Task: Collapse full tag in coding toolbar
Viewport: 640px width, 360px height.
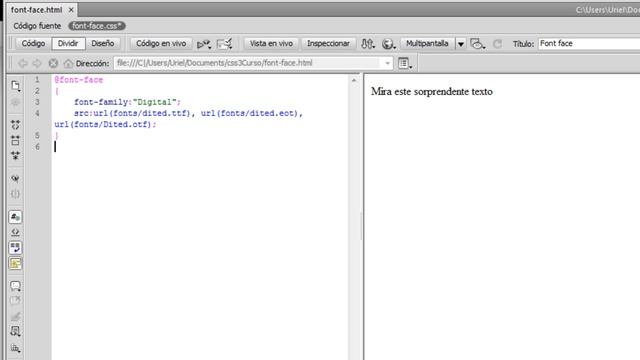Action: [x=16, y=124]
